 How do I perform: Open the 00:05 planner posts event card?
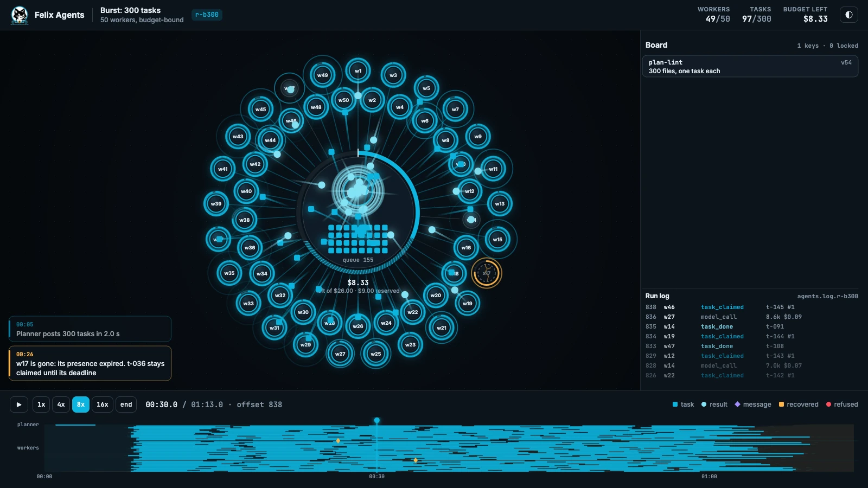click(90, 329)
